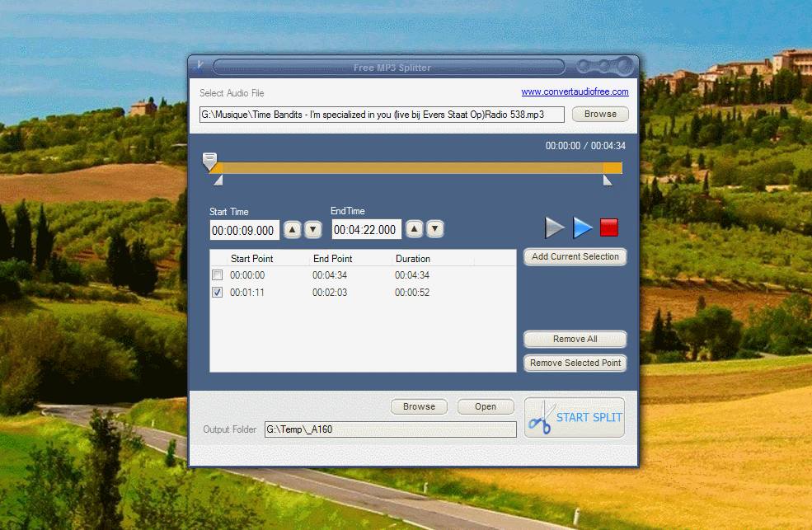Click the audio file path field

[382, 115]
